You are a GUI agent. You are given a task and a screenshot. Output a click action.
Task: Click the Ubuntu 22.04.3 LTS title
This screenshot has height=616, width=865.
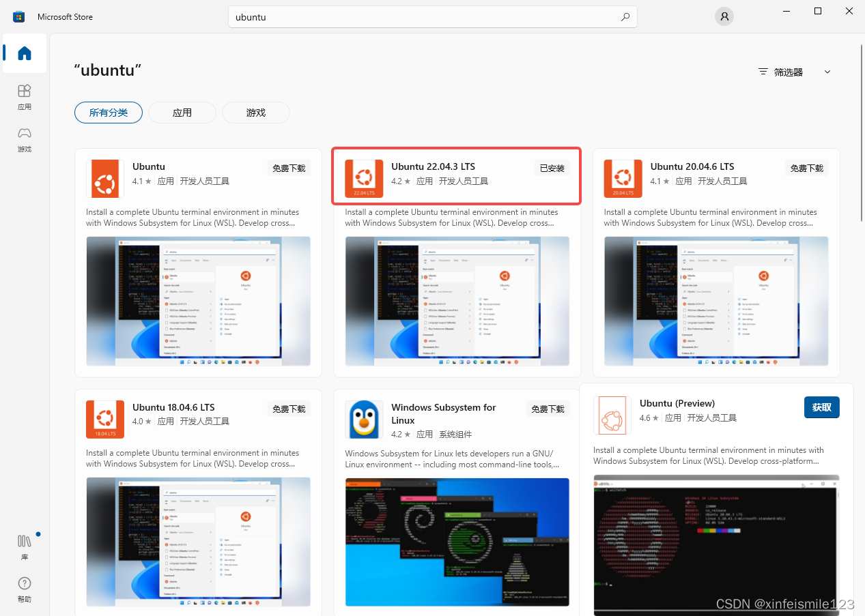(433, 166)
